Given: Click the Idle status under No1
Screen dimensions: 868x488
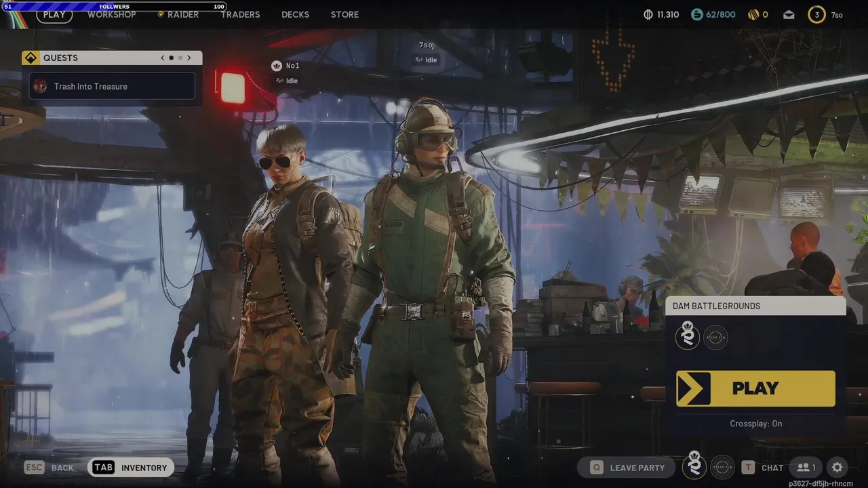Looking at the screenshot, I should click(287, 81).
